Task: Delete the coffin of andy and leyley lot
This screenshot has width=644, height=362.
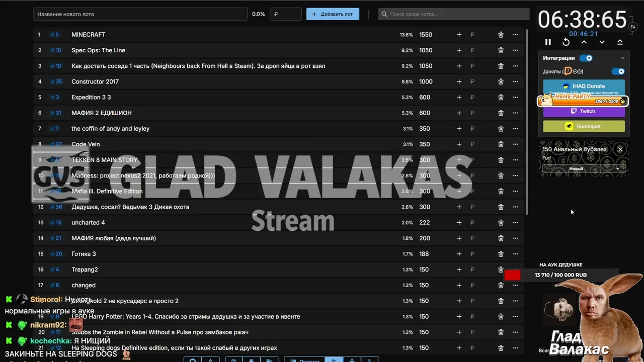Action: pos(501,129)
